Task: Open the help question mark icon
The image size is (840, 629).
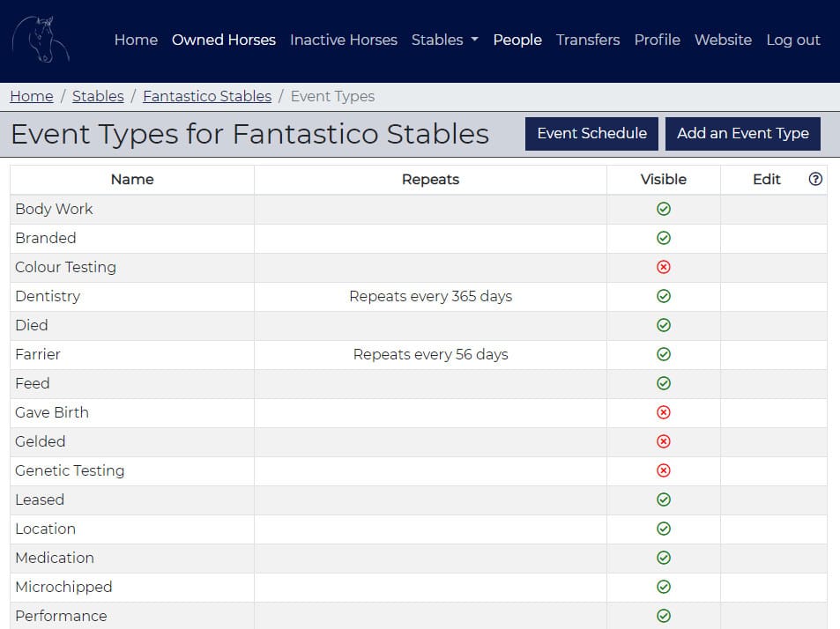Action: 815,179
